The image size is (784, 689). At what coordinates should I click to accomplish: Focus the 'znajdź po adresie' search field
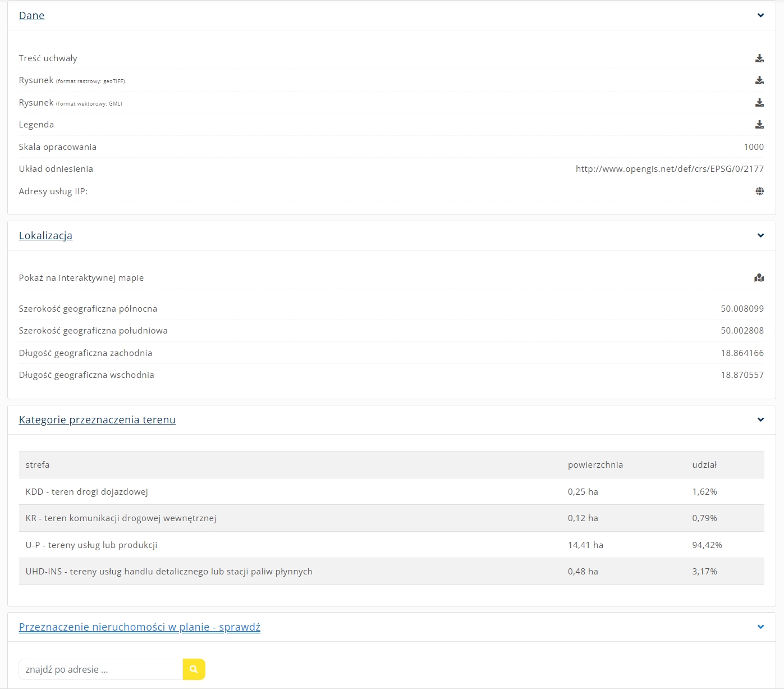pos(101,669)
